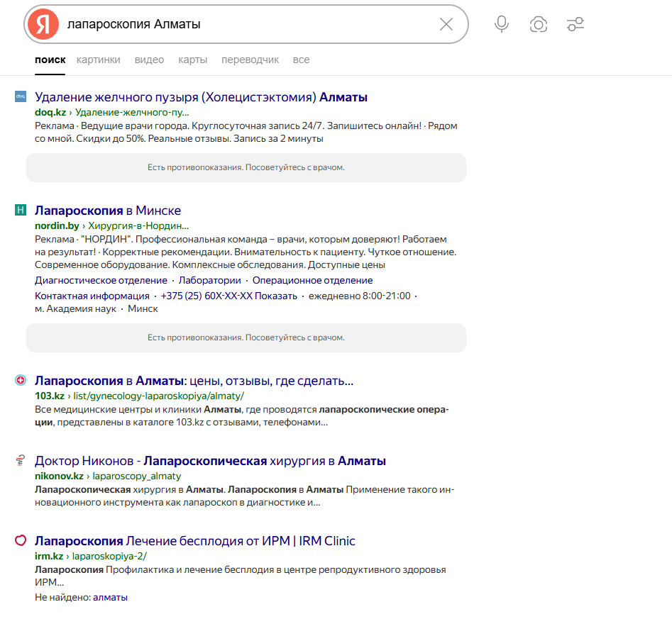This screenshot has height=619, width=672.
Task: Open laparoscopy_almaty path link
Action: [x=137, y=476]
